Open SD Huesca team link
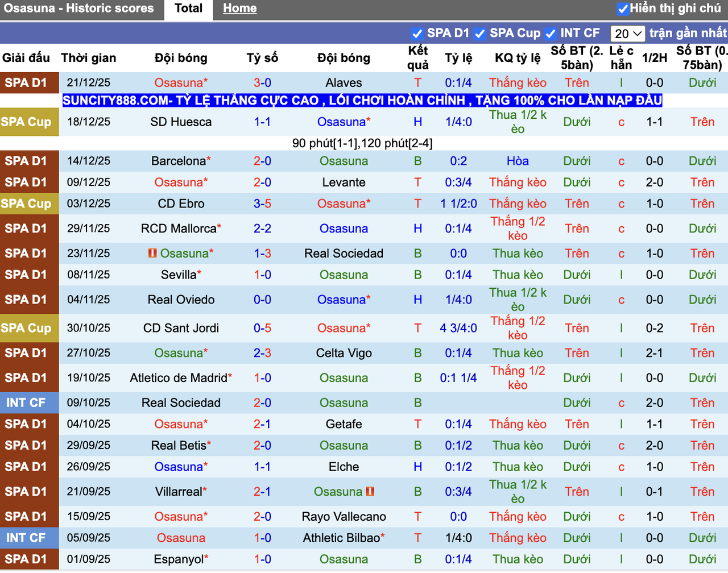 181,122
